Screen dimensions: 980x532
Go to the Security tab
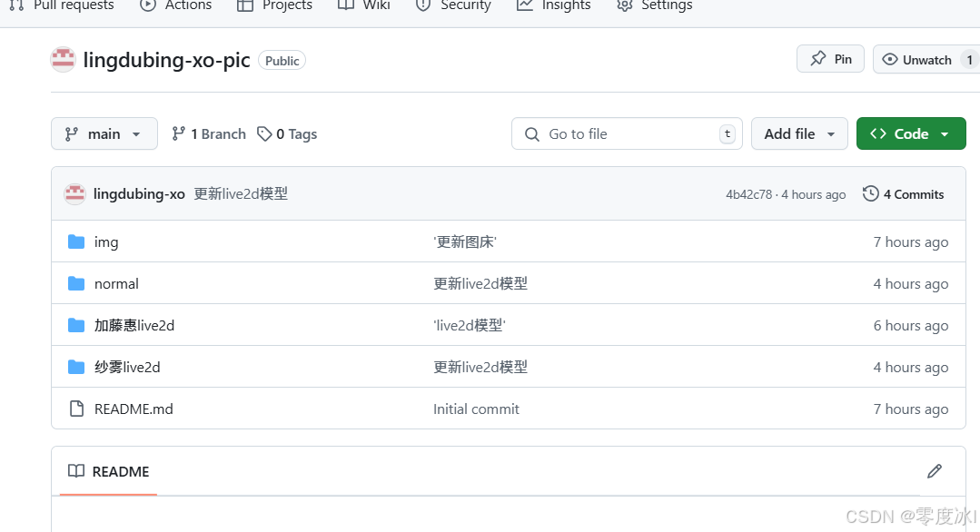pyautogui.click(x=453, y=5)
